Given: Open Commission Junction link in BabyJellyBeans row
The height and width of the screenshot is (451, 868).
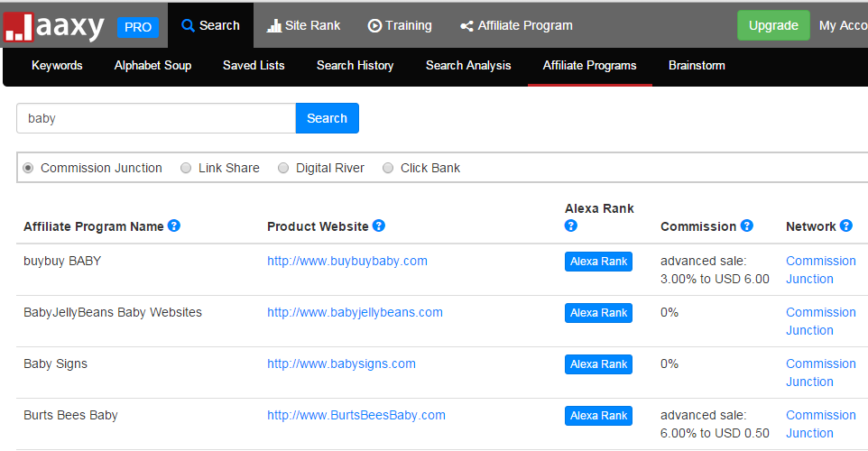Looking at the screenshot, I should tap(821, 321).
